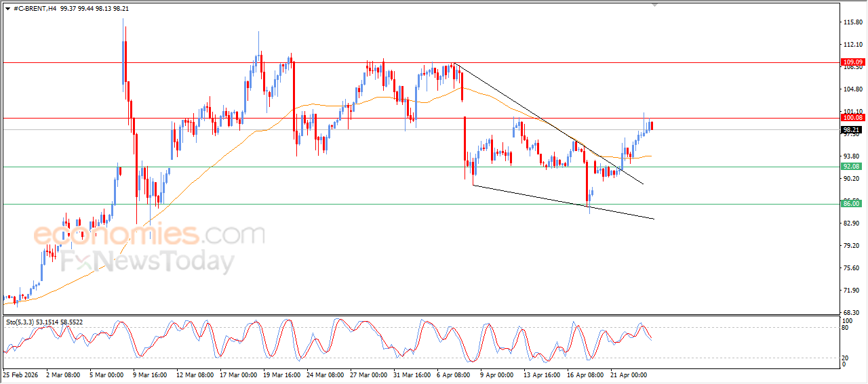Image resolution: width=868 pixels, height=384 pixels.
Task: Click the 5 Mar 00:00 time label
Action: coord(105,374)
